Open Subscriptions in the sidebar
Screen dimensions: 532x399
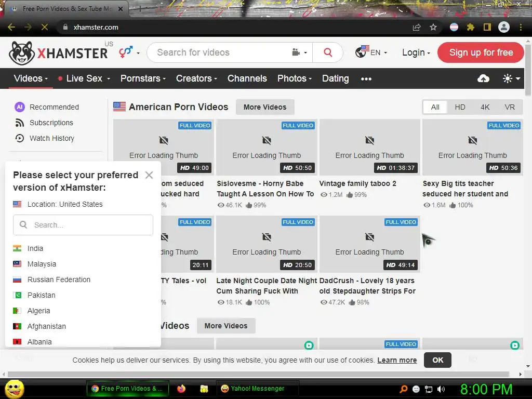pyautogui.click(x=44, y=123)
